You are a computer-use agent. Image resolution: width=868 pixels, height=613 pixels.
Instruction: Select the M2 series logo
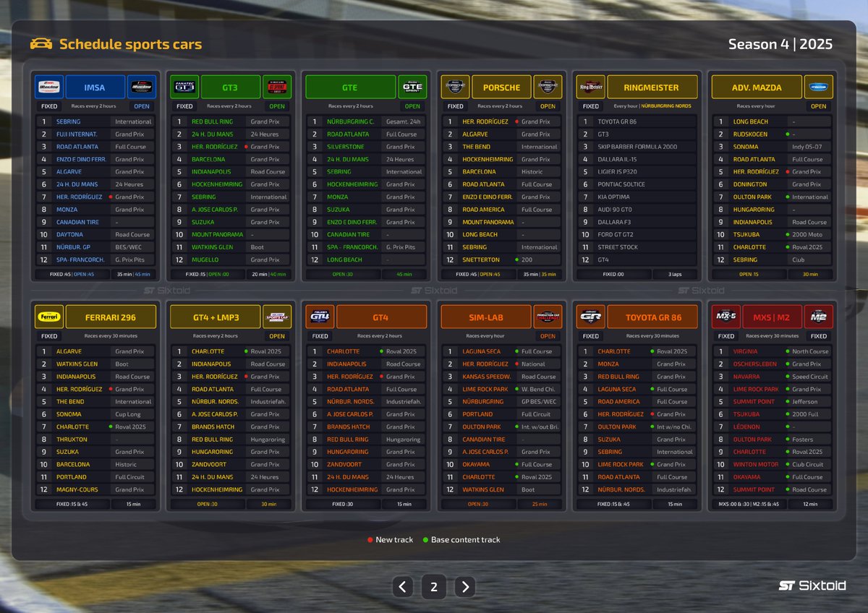818,317
